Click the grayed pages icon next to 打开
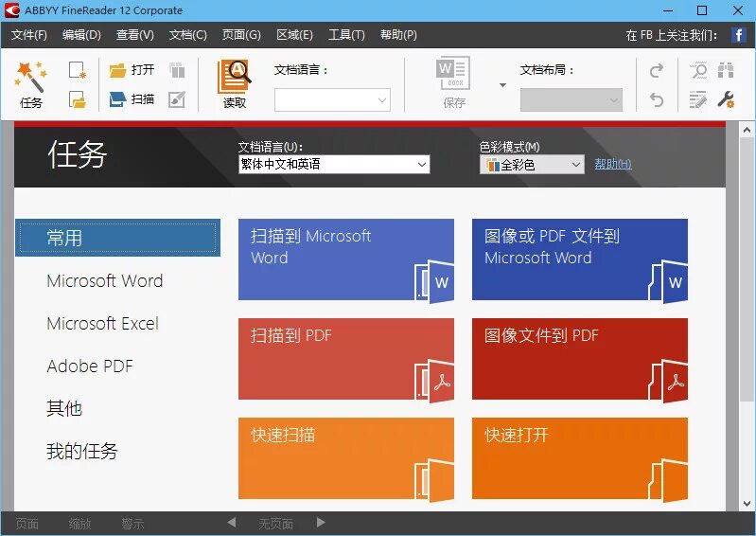The height and width of the screenshot is (536, 756). click(x=177, y=70)
